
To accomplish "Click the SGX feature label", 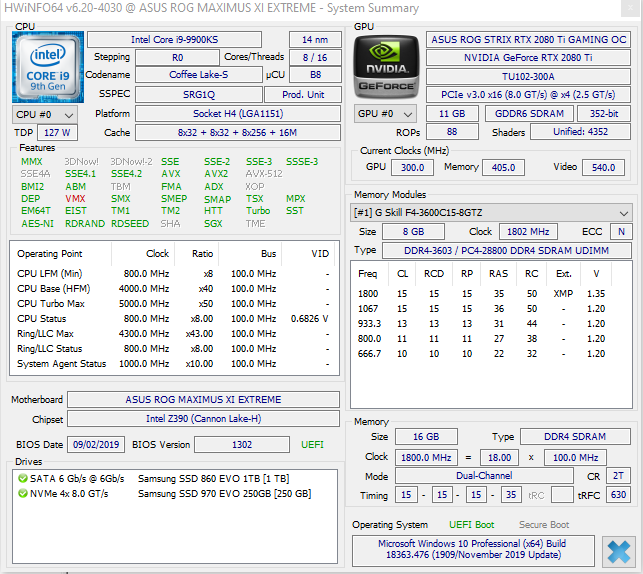I will tap(213, 223).
